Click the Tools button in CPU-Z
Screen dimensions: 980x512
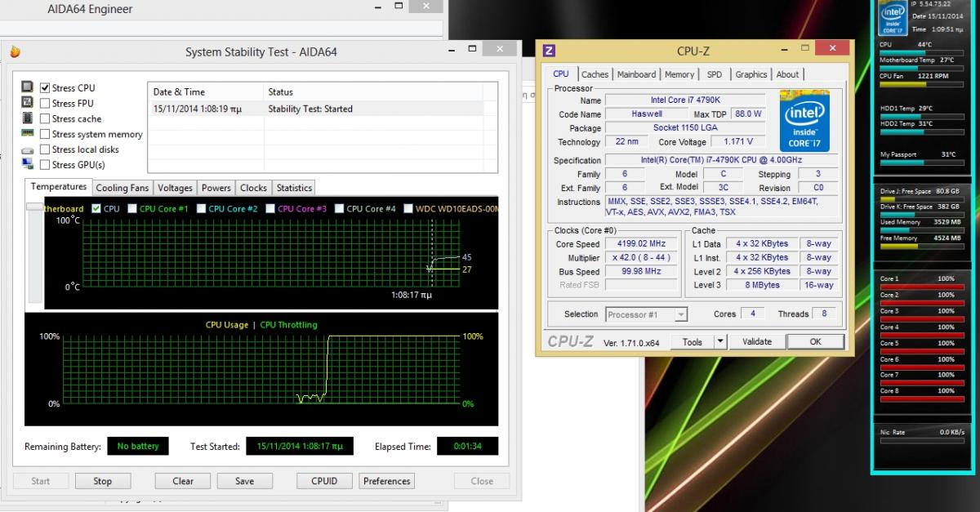(x=693, y=342)
